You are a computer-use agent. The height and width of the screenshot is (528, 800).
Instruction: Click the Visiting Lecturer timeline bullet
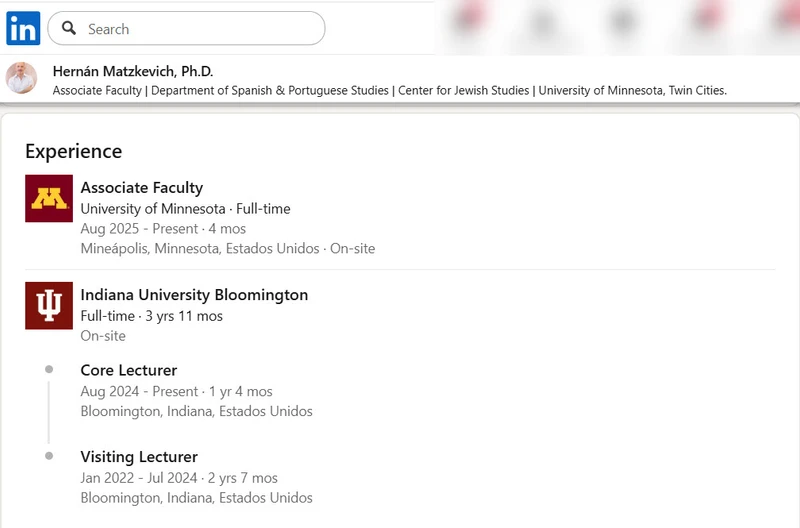pos(49,456)
